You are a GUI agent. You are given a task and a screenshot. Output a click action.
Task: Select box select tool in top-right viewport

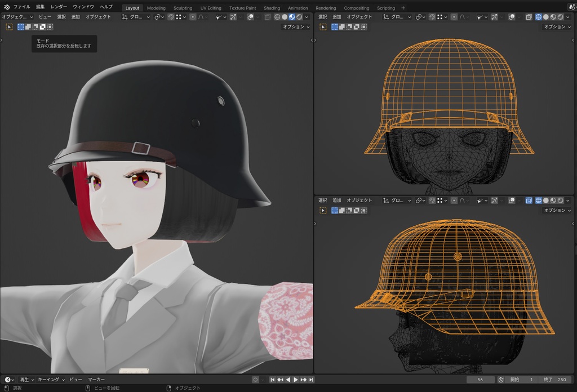coord(323,27)
